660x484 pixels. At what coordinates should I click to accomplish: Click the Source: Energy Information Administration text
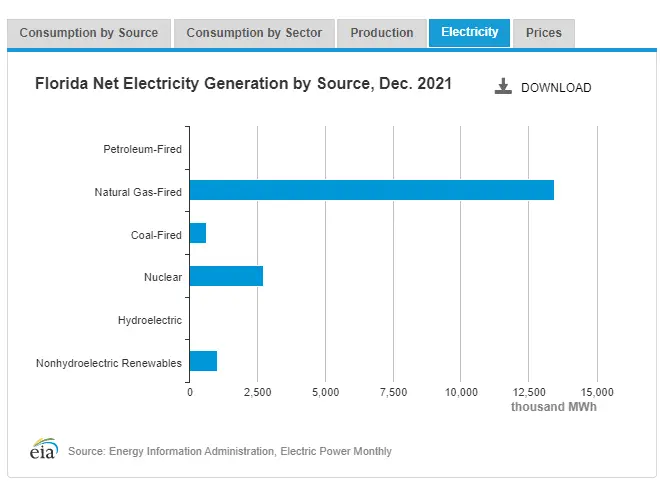click(x=230, y=451)
